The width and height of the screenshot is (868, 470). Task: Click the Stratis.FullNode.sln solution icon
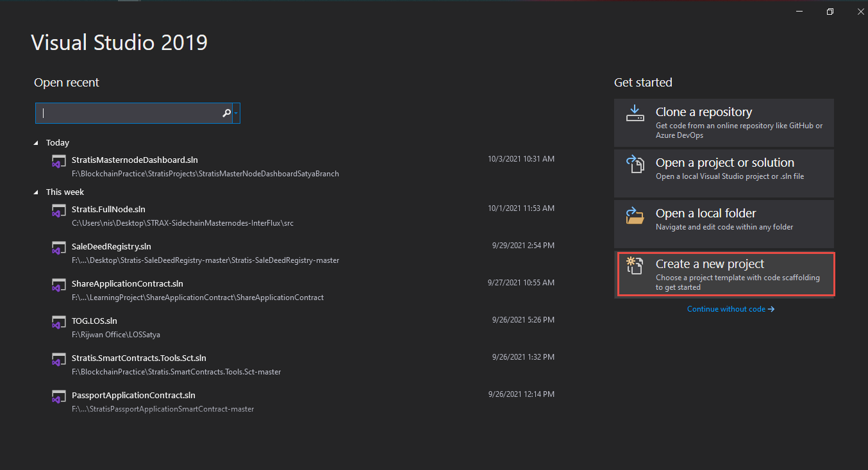point(59,211)
